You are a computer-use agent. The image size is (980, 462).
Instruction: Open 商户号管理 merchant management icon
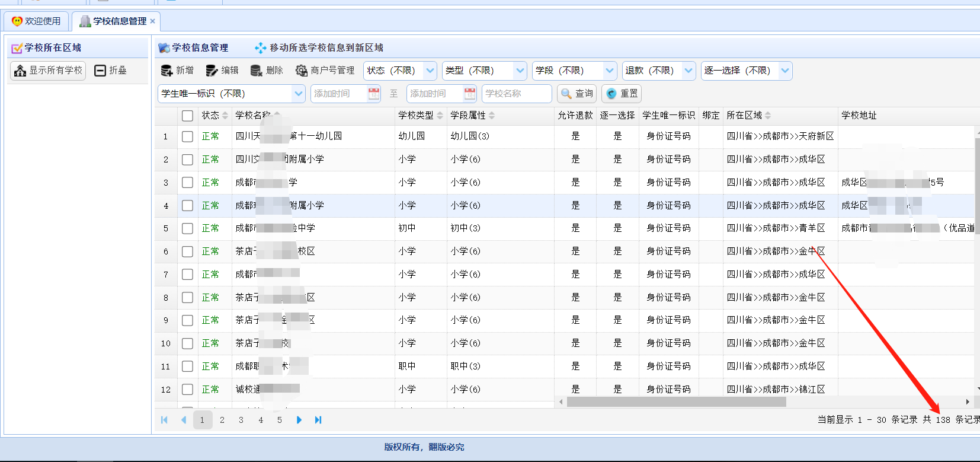[x=301, y=71]
